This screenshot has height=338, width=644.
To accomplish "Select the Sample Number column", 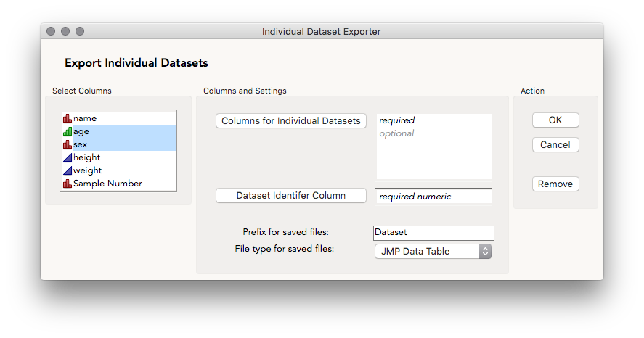I will 118,184.
